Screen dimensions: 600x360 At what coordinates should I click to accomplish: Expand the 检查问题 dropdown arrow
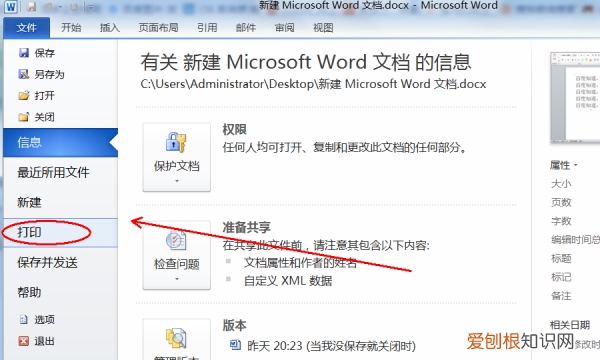pyautogui.click(x=177, y=279)
